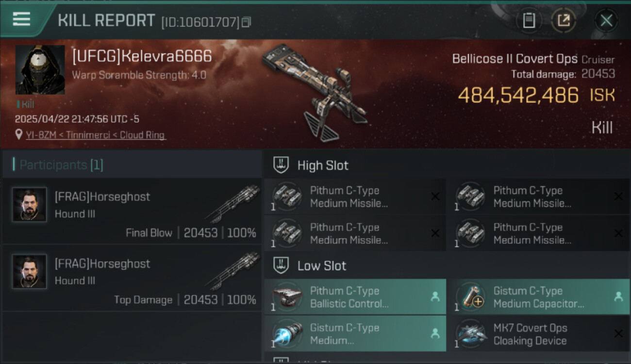Viewport: 631px width, 364px height.
Task: Toggle the dropped marker on Medium Capacitor
Action: click(618, 297)
